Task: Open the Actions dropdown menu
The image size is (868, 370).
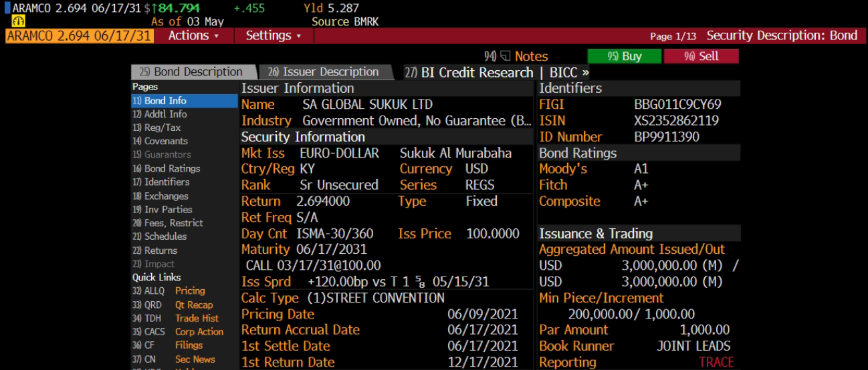Action: pos(194,36)
